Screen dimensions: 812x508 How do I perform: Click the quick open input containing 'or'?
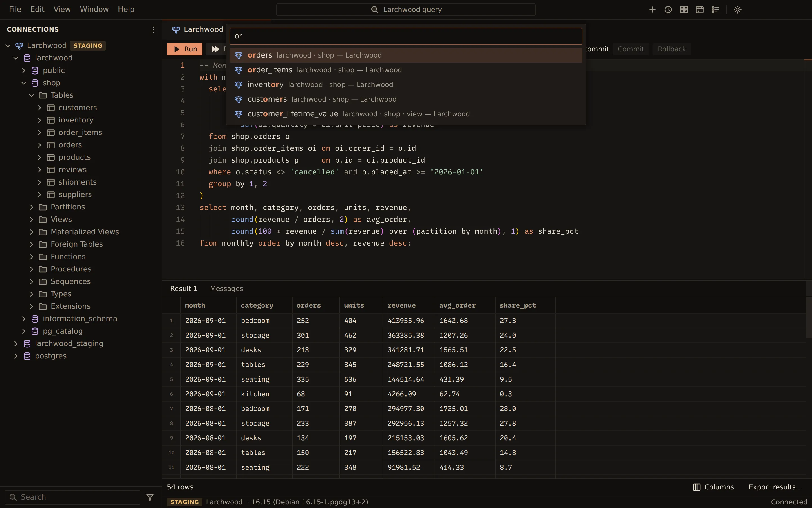[x=406, y=36]
